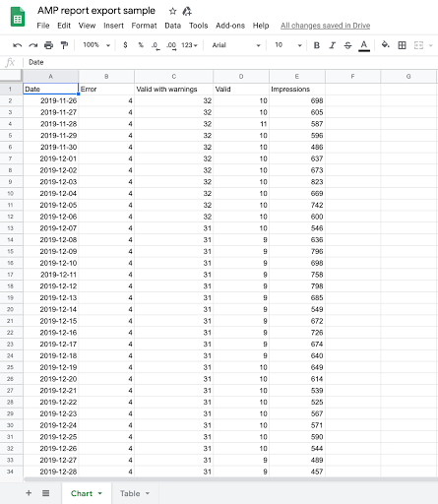438x504 pixels.
Task: Expand the Arial font dropdown
Action: [236, 45]
